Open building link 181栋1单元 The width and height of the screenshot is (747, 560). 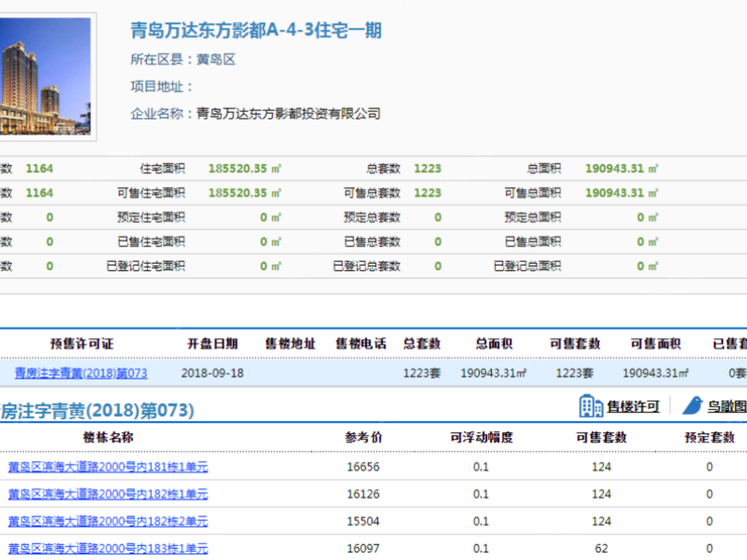coord(108,467)
